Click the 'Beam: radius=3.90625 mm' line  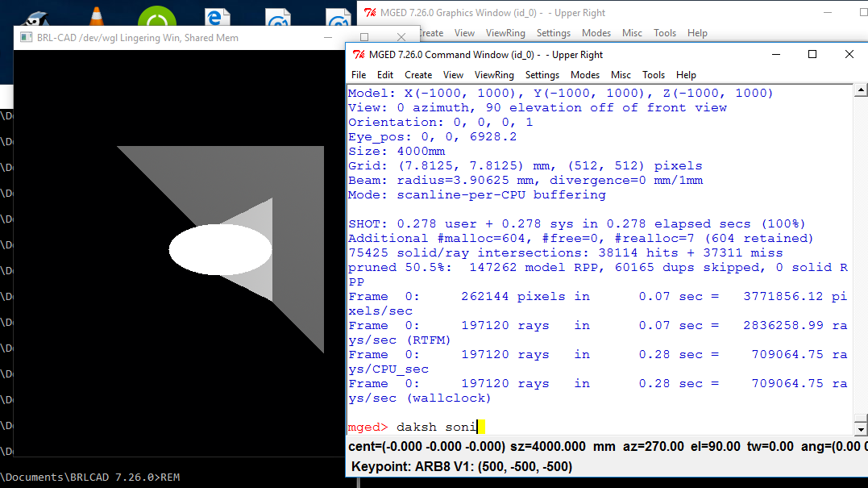coord(525,180)
